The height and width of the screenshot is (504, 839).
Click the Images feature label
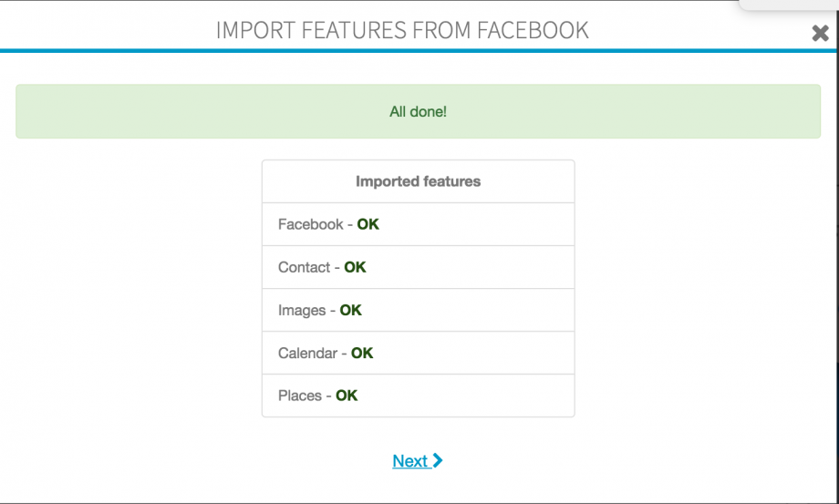click(302, 310)
